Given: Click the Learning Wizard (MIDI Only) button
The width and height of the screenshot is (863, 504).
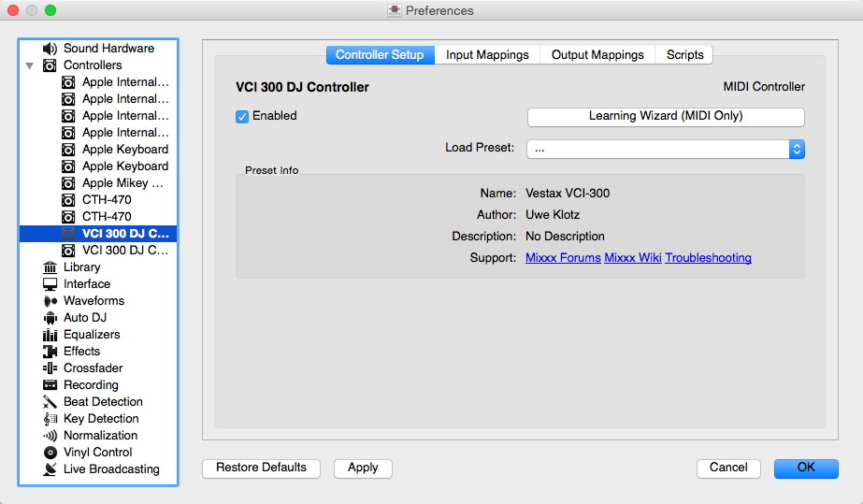Looking at the screenshot, I should pyautogui.click(x=665, y=117).
